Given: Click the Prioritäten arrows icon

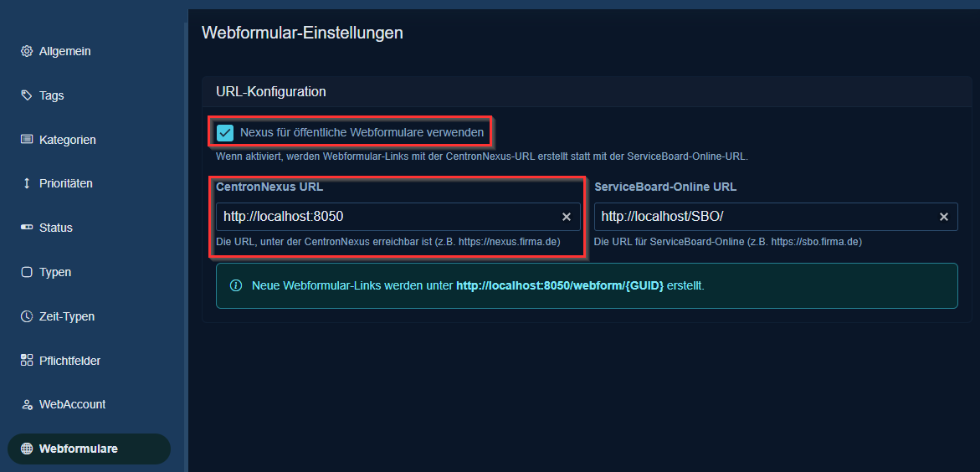Looking at the screenshot, I should 26,183.
